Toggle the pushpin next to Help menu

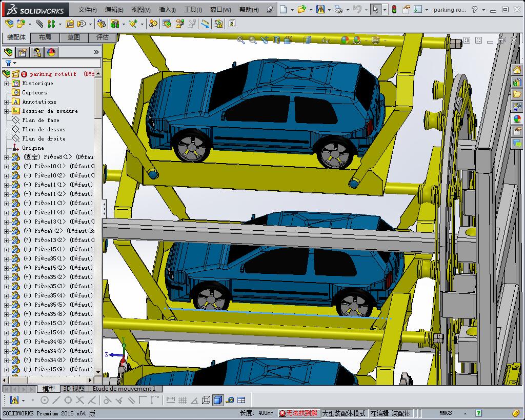point(269,9)
